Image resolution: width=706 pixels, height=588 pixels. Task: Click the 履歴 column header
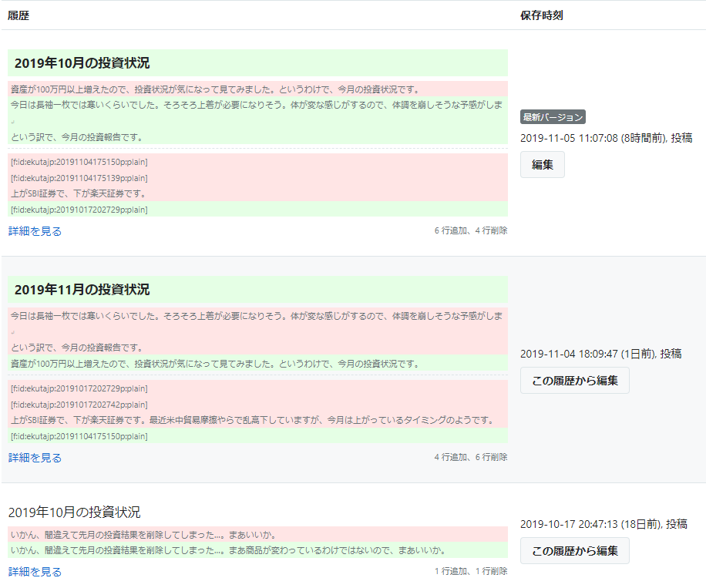18,15
